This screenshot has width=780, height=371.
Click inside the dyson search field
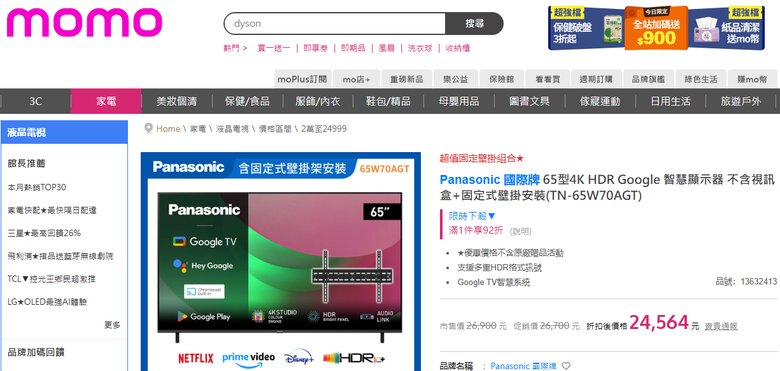[334, 23]
